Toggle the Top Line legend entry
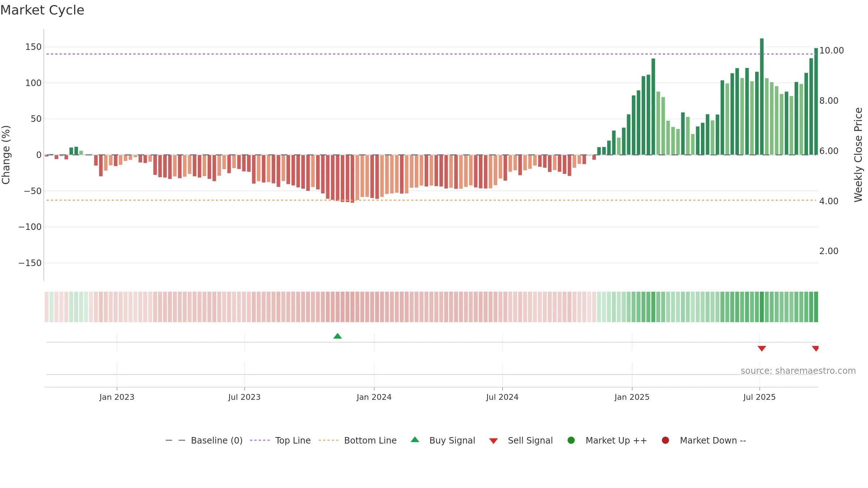This screenshot has width=868, height=488. point(280,440)
